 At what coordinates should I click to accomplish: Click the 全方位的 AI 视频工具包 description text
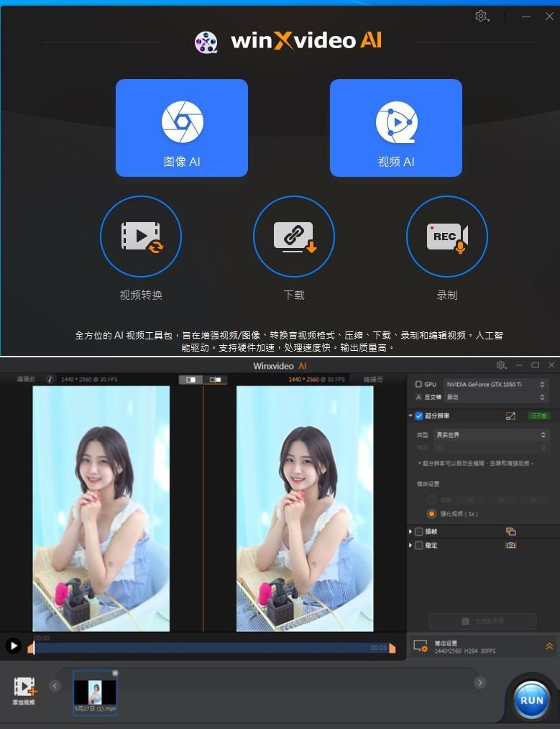coord(288,341)
